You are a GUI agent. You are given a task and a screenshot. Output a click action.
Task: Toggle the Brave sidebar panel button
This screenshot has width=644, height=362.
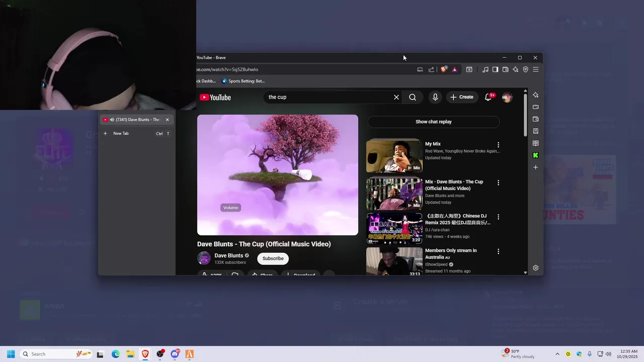pos(495,69)
